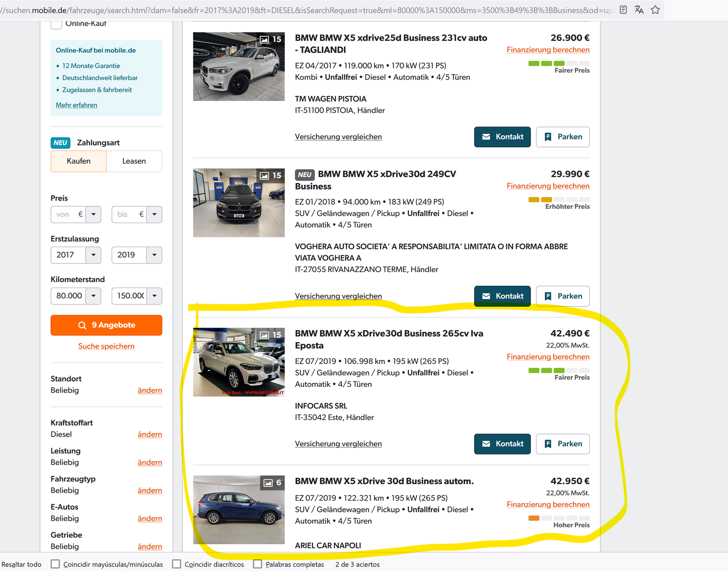Click ändern link next to Kraftstoffart
Screen dimensions: 728x571
[150, 435]
